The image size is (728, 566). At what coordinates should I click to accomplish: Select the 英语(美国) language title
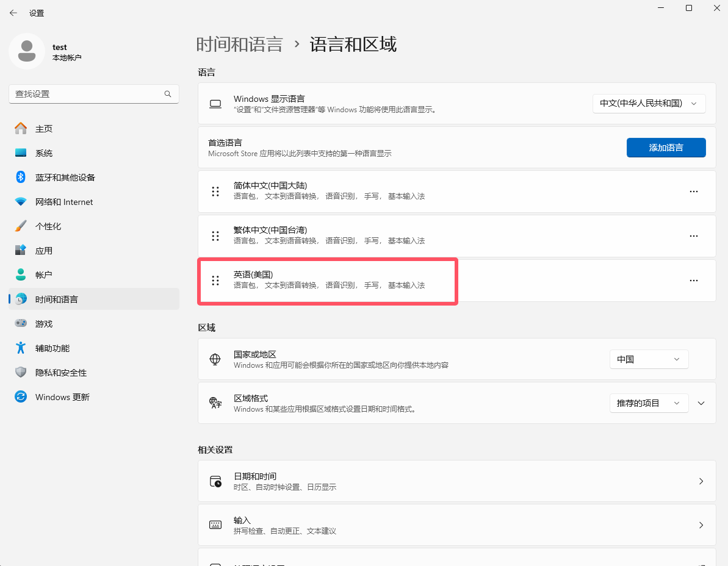tap(253, 274)
